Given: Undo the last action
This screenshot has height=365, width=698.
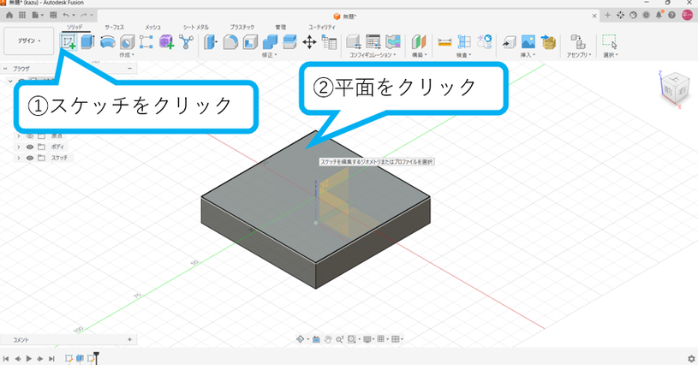Looking at the screenshot, I should [x=66, y=15].
